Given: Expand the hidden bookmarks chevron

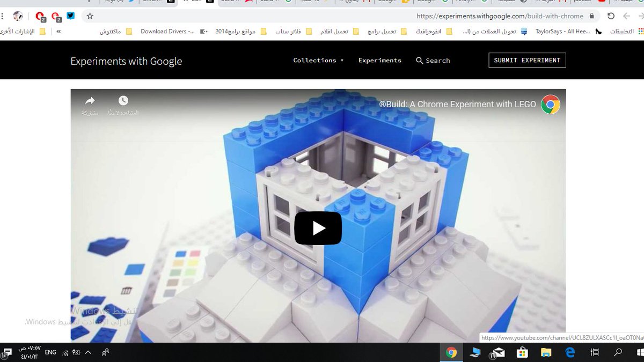Looking at the screenshot, I should click(58, 32).
